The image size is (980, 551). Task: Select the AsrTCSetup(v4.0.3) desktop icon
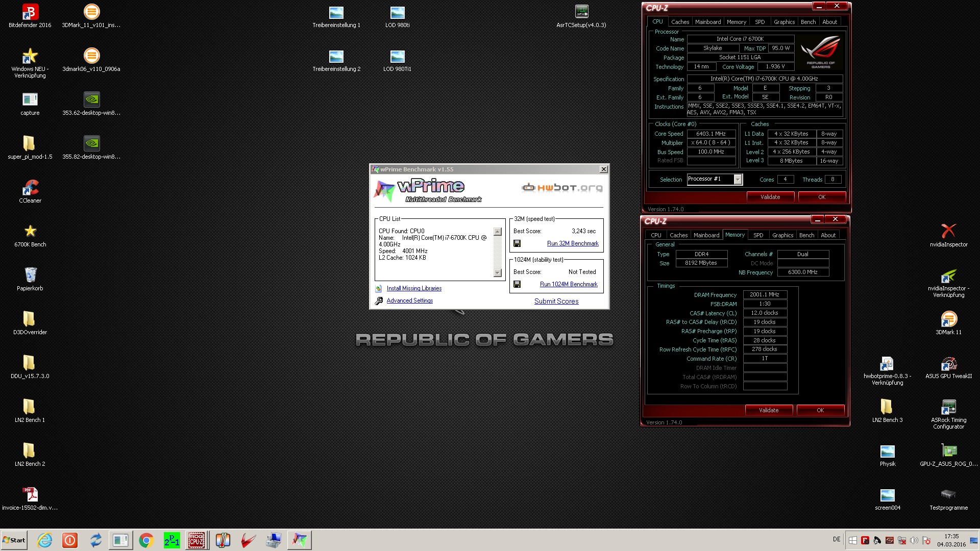(x=581, y=15)
